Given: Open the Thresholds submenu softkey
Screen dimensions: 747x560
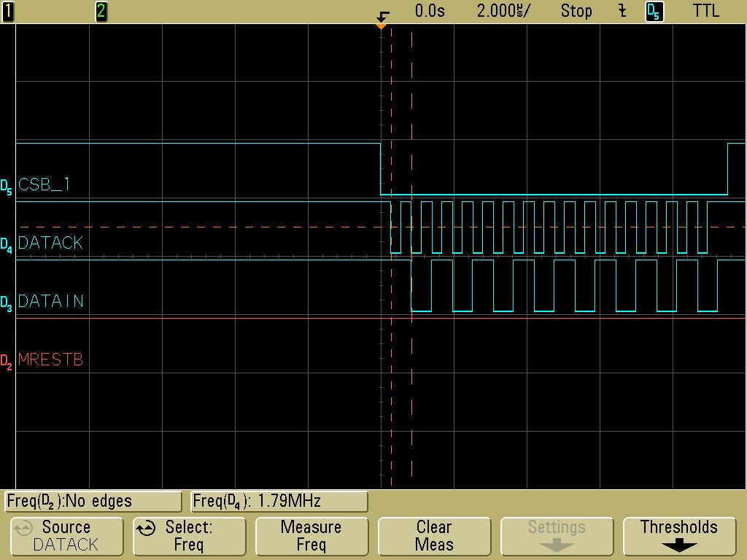Looking at the screenshot, I should point(679,536).
